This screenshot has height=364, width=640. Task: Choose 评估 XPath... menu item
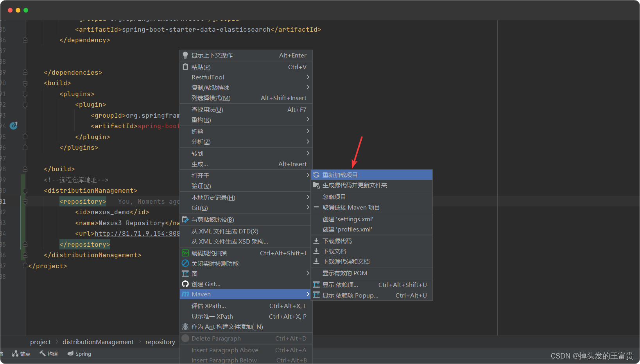pos(246,306)
